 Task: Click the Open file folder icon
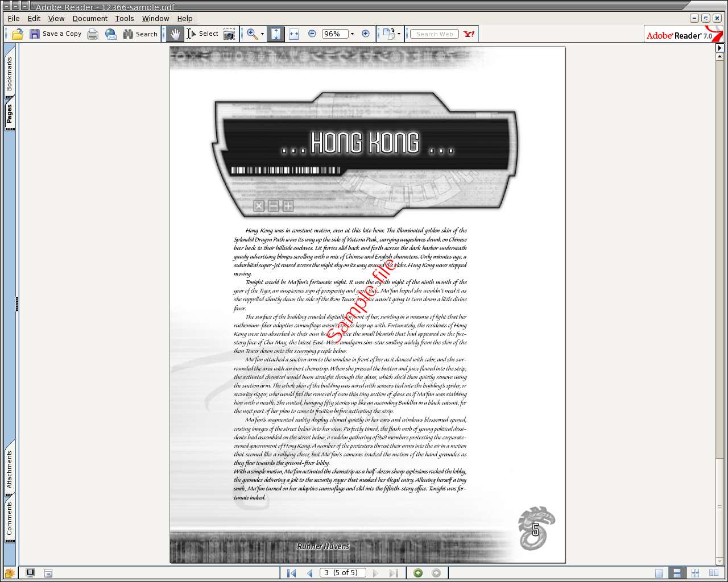18,34
